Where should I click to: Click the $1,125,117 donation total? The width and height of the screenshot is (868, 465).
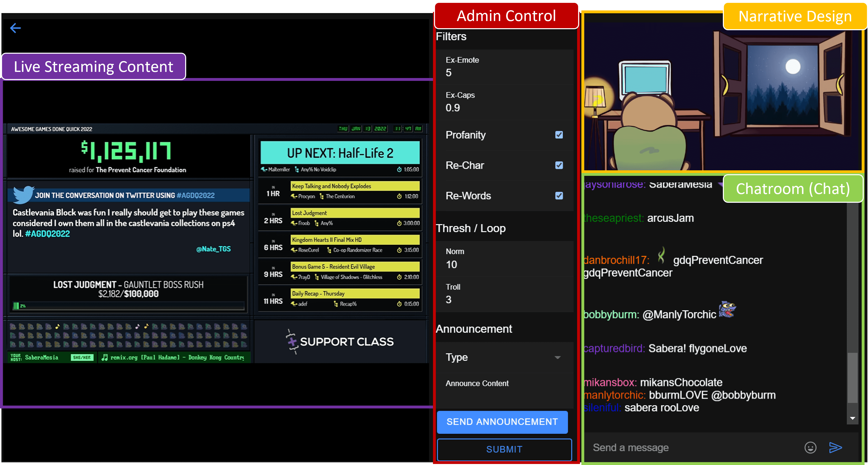tap(126, 151)
